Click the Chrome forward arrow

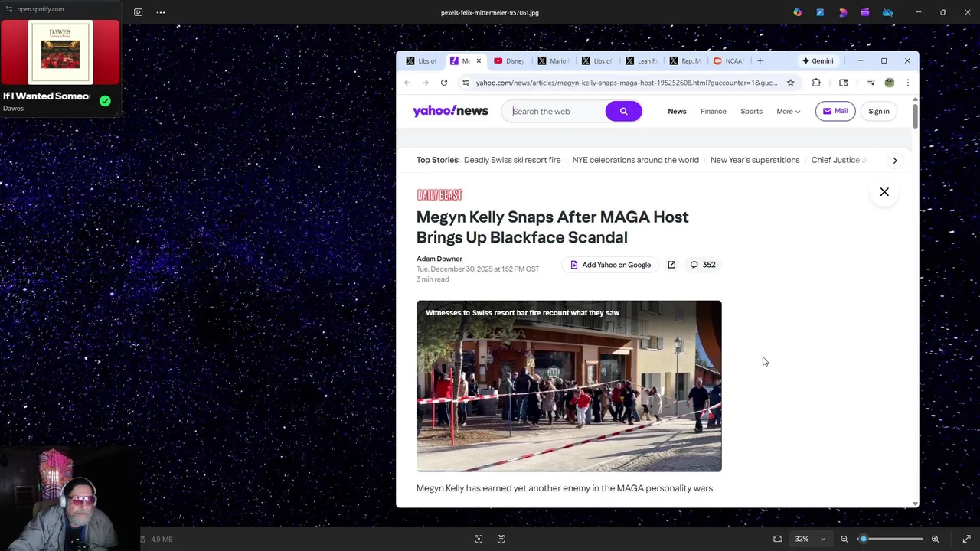(x=426, y=83)
